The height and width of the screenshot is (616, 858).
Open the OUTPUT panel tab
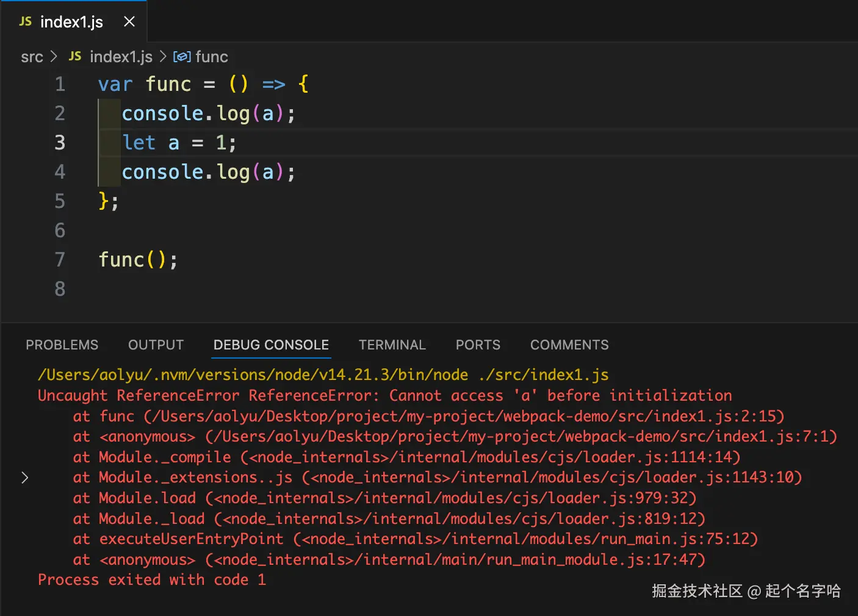(x=156, y=345)
